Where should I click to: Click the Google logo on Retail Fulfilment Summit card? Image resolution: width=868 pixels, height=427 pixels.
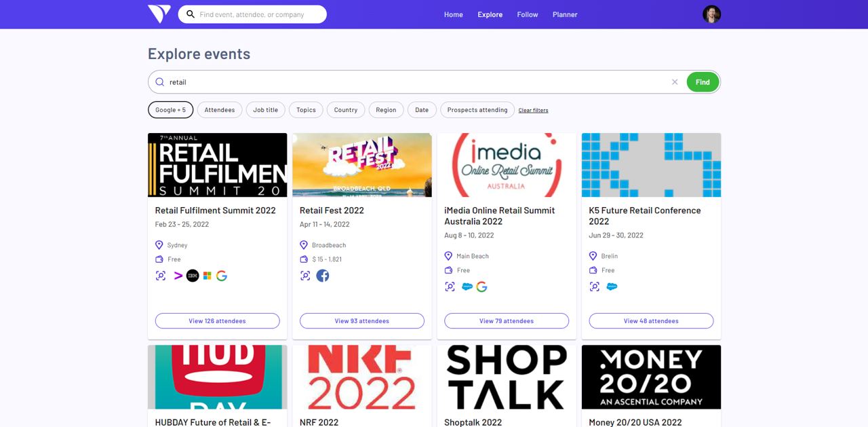[x=222, y=276]
